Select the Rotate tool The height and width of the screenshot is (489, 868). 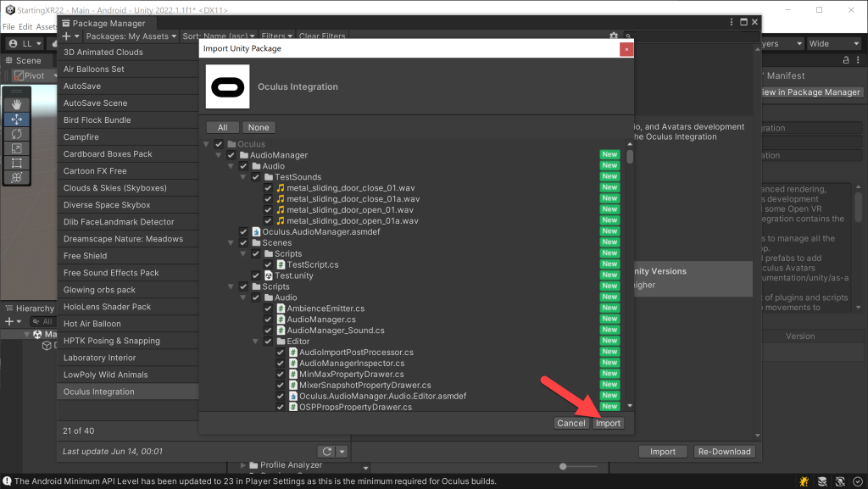click(17, 134)
